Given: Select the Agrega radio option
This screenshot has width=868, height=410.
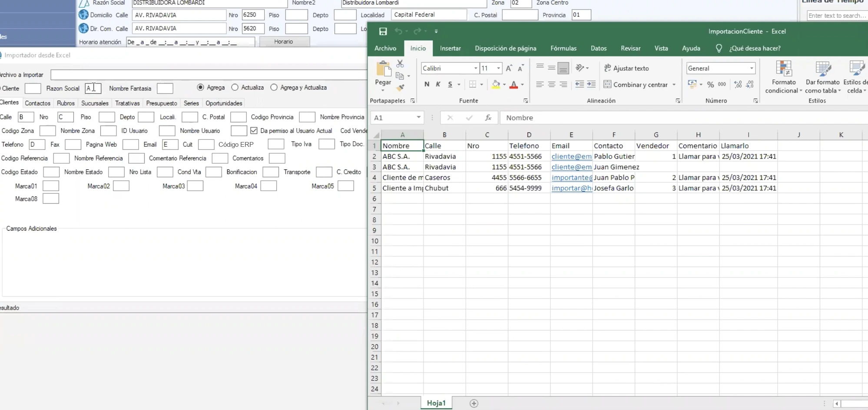Looking at the screenshot, I should tap(200, 87).
